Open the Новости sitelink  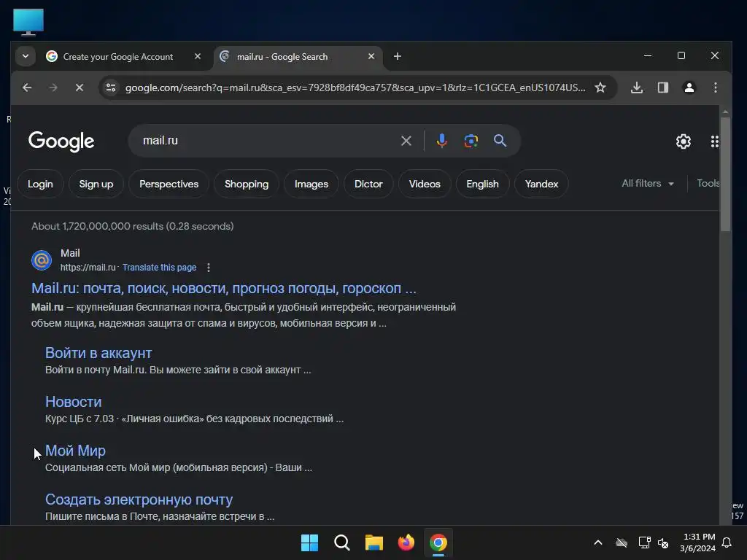(x=74, y=402)
